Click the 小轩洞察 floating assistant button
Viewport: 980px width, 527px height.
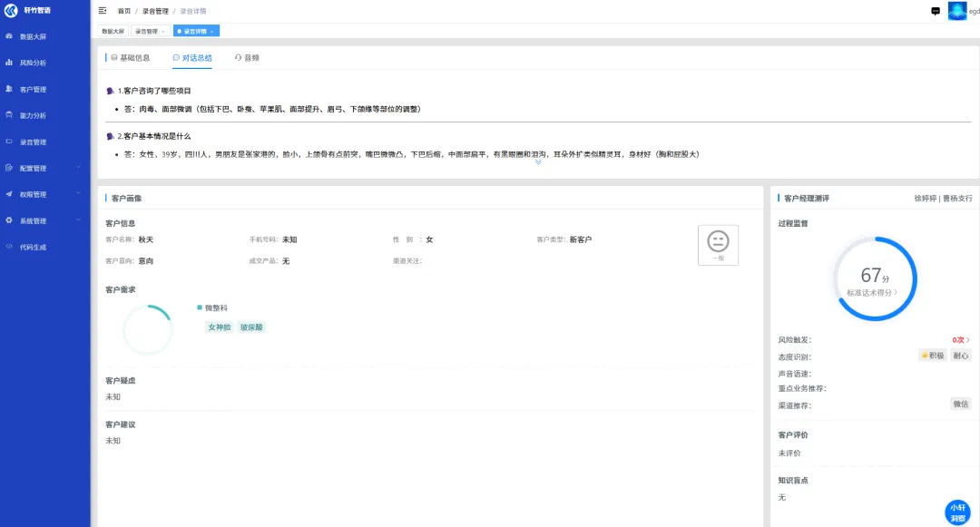pos(956,512)
